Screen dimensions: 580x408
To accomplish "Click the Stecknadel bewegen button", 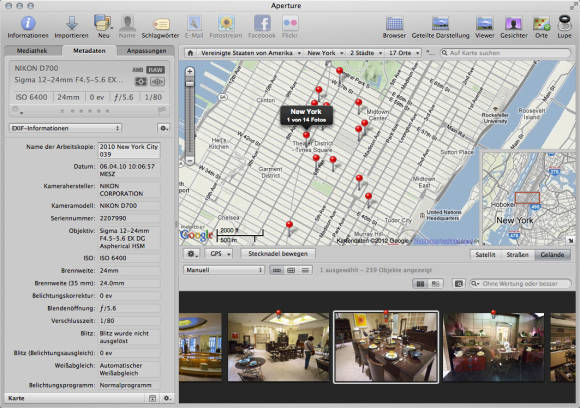I will tap(278, 254).
